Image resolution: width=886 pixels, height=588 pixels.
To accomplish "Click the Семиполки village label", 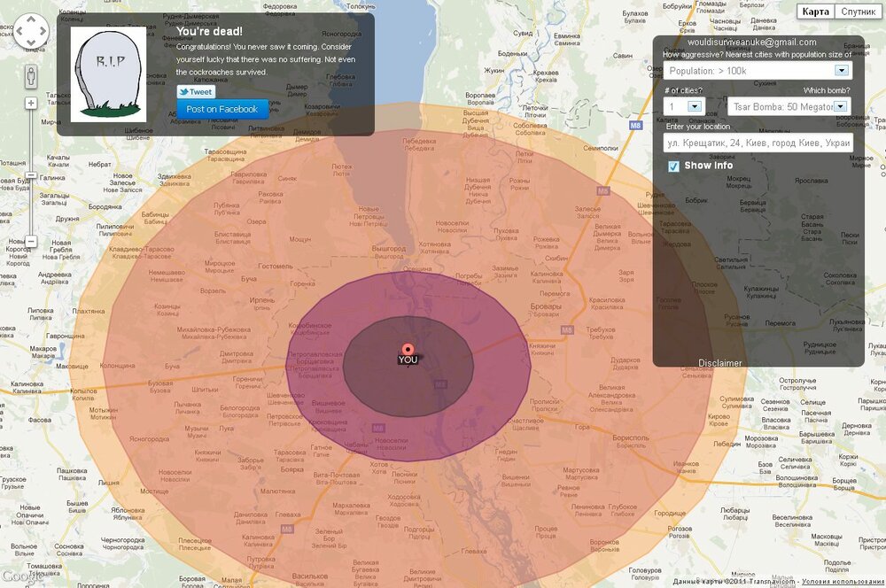I will click(601, 148).
